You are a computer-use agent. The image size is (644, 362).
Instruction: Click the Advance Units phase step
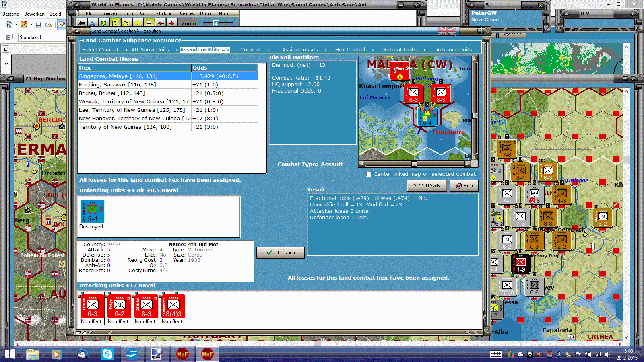[x=454, y=50]
